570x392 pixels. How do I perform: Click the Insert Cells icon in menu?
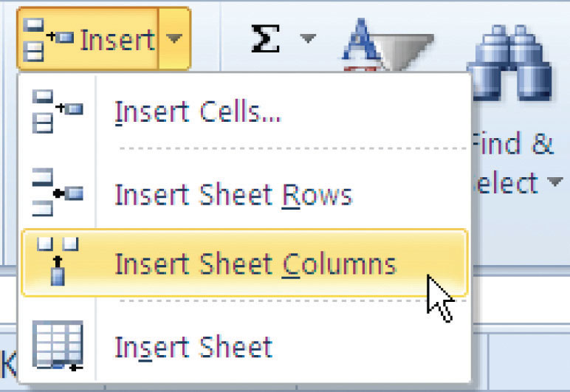58,111
